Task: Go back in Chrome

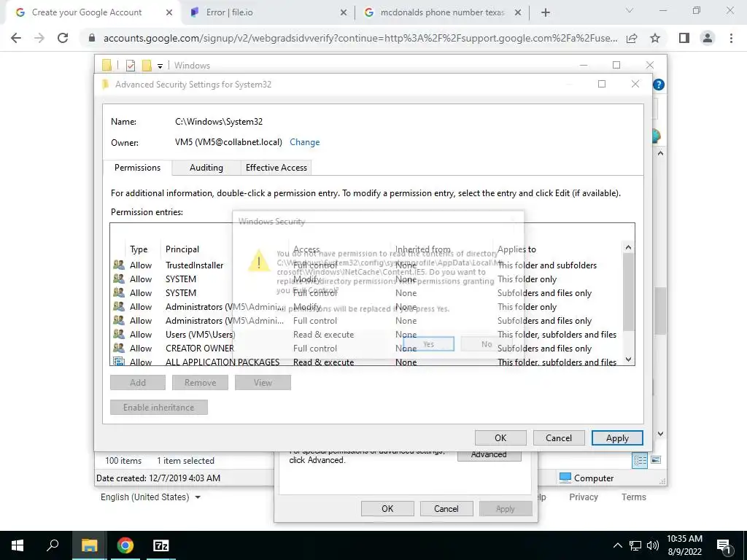Action: click(x=16, y=38)
